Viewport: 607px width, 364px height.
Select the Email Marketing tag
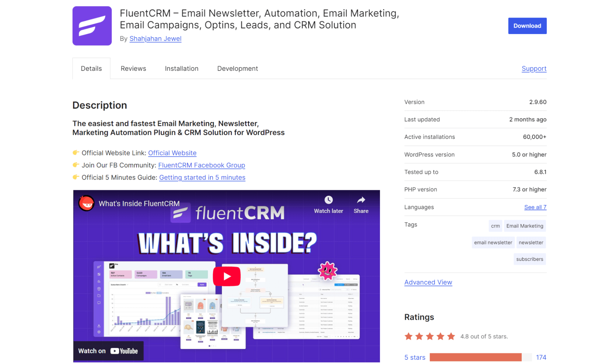tap(525, 226)
